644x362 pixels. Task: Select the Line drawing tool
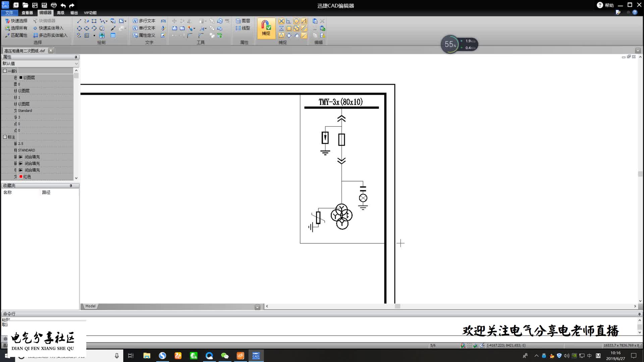click(x=79, y=21)
